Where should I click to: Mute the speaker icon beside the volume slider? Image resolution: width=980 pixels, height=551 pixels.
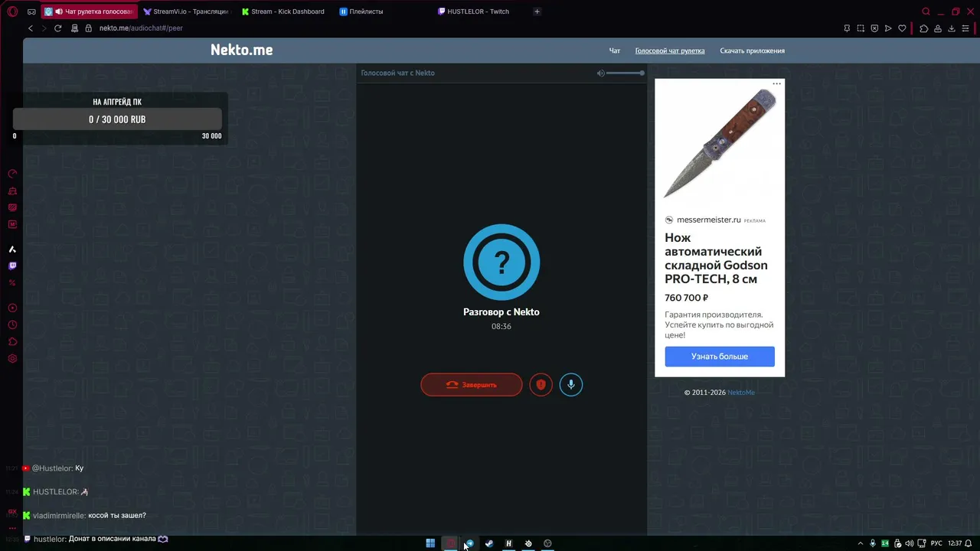tap(601, 73)
